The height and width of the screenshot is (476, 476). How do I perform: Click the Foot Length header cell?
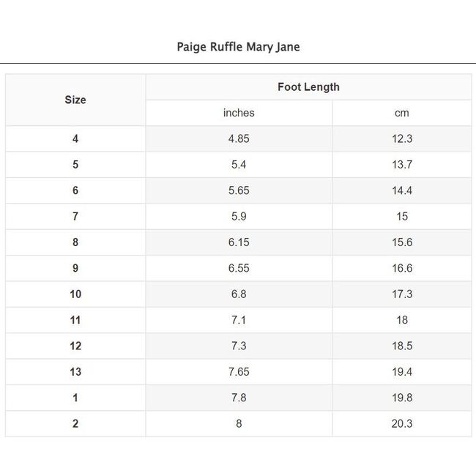pyautogui.click(x=308, y=87)
